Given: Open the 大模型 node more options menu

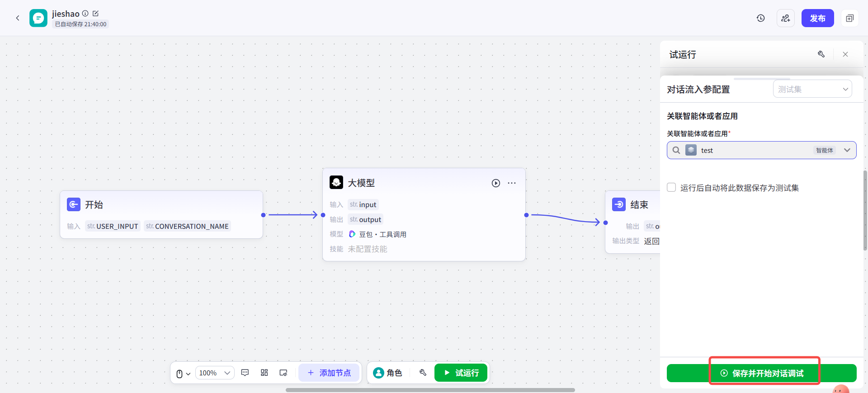Looking at the screenshot, I should [512, 183].
